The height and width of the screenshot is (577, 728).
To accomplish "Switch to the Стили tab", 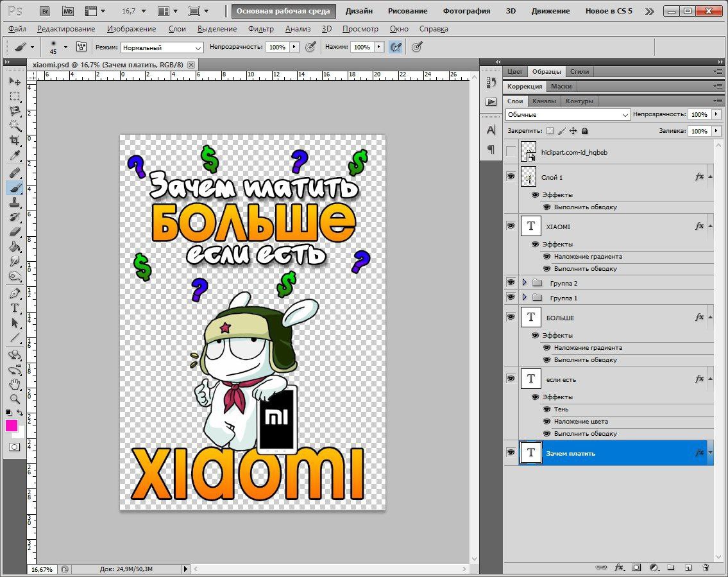I will coord(579,71).
